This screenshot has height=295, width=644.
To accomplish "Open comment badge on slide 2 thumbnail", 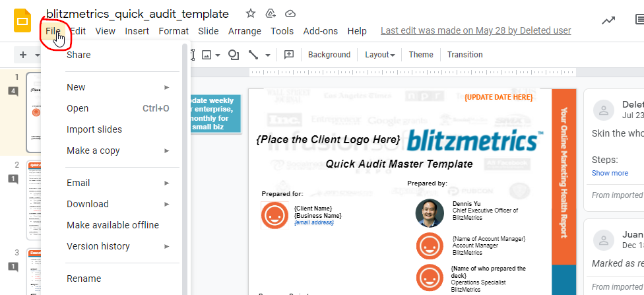I will 14,179.
